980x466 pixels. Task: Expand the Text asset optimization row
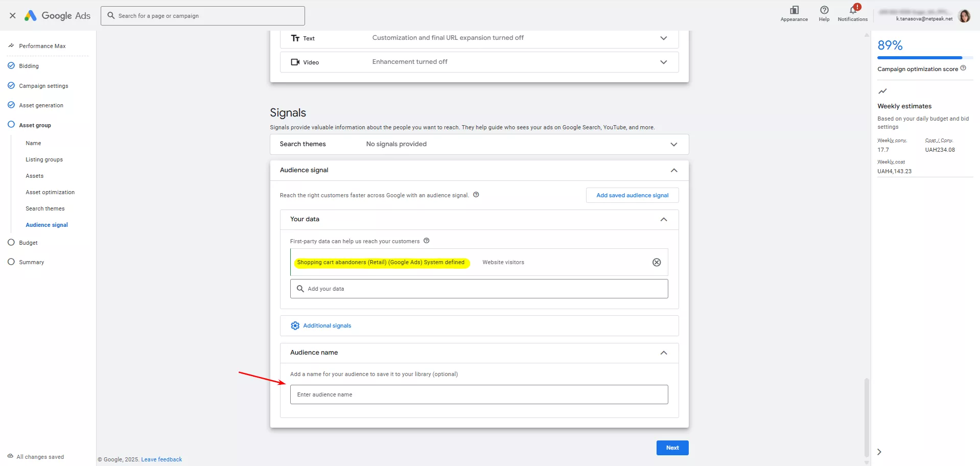point(663,38)
